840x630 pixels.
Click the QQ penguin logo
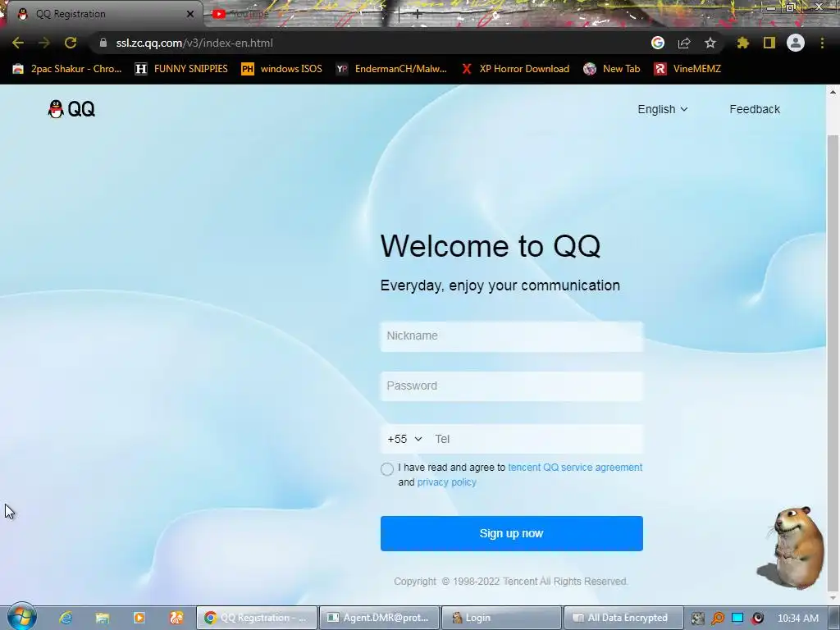point(71,109)
